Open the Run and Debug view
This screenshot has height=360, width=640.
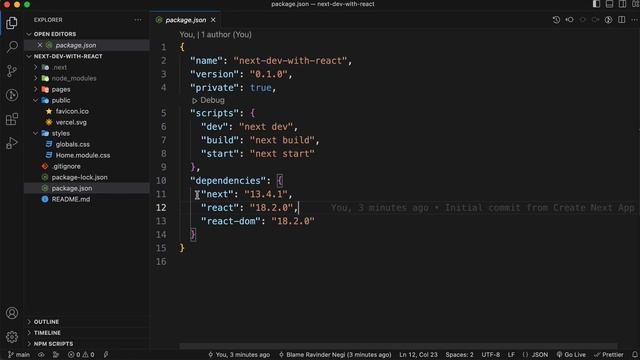12,143
